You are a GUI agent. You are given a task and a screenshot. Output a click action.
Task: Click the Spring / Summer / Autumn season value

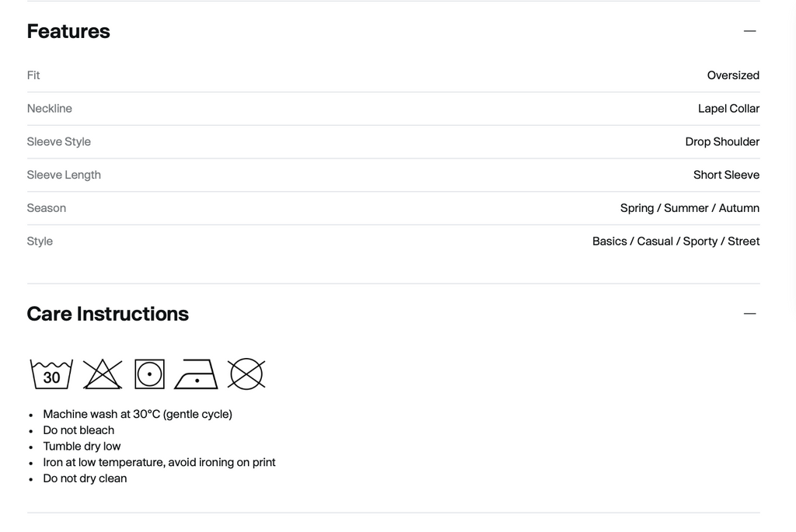[x=690, y=208]
